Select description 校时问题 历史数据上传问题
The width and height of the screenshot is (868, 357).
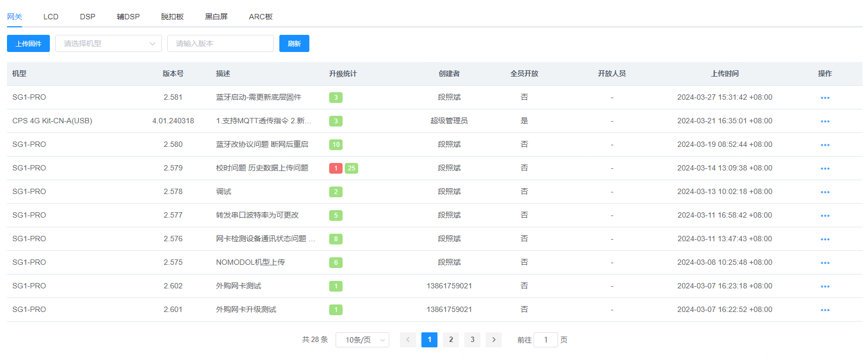262,168
